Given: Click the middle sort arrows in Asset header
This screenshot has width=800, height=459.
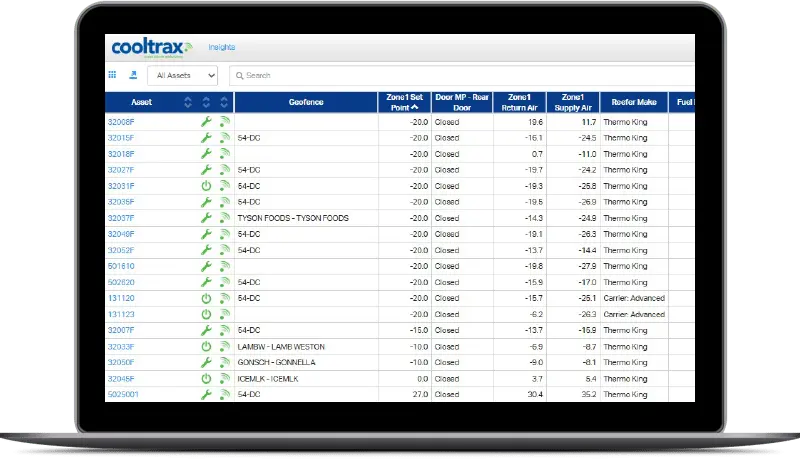Looking at the screenshot, I should point(206,102).
